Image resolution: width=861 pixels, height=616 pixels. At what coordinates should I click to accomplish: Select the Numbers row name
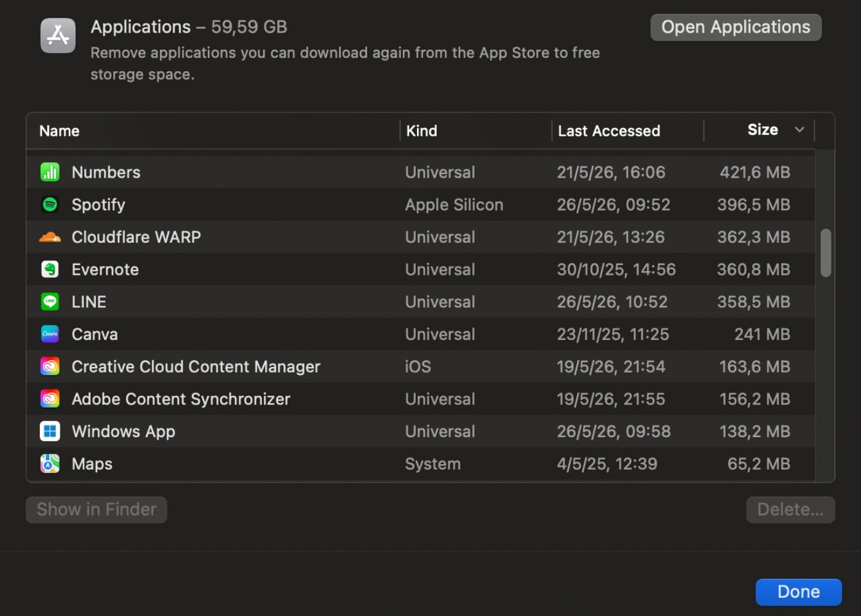tap(106, 172)
